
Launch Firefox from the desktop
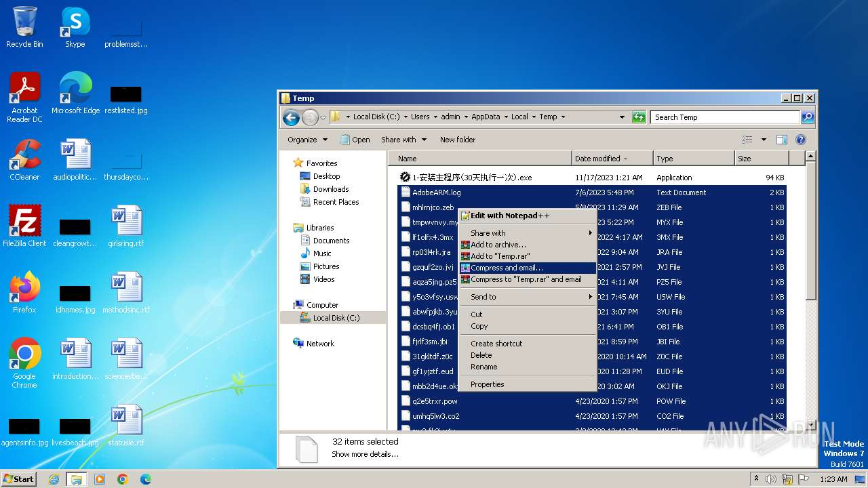[24, 293]
